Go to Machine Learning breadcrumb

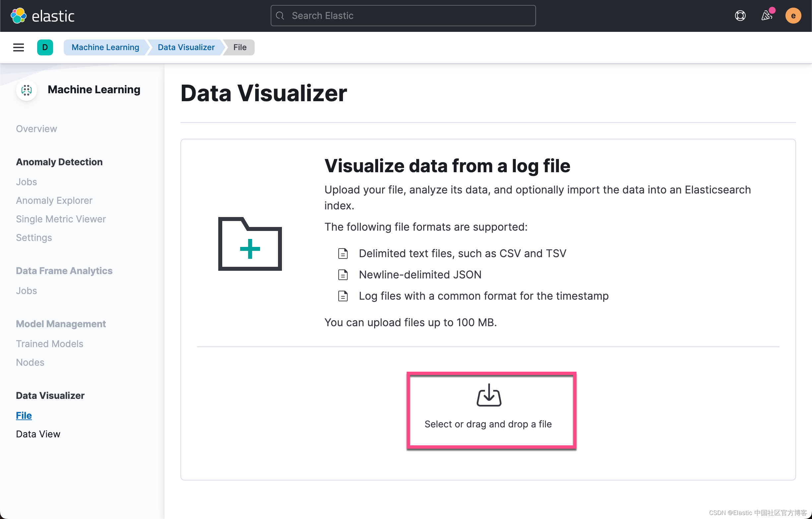[105, 47]
